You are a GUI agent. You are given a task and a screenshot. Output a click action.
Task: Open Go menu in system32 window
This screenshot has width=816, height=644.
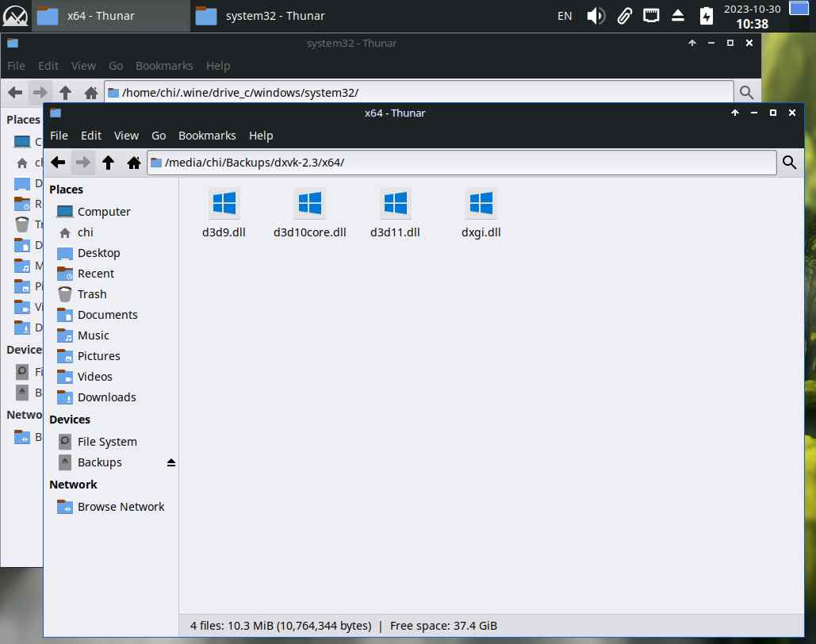pyautogui.click(x=116, y=66)
